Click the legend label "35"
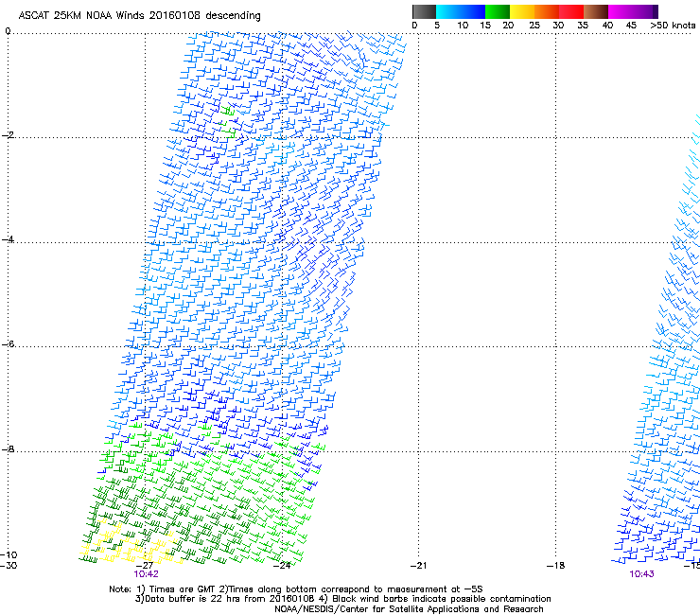Viewport: 700px width, 615px height. pyautogui.click(x=583, y=26)
